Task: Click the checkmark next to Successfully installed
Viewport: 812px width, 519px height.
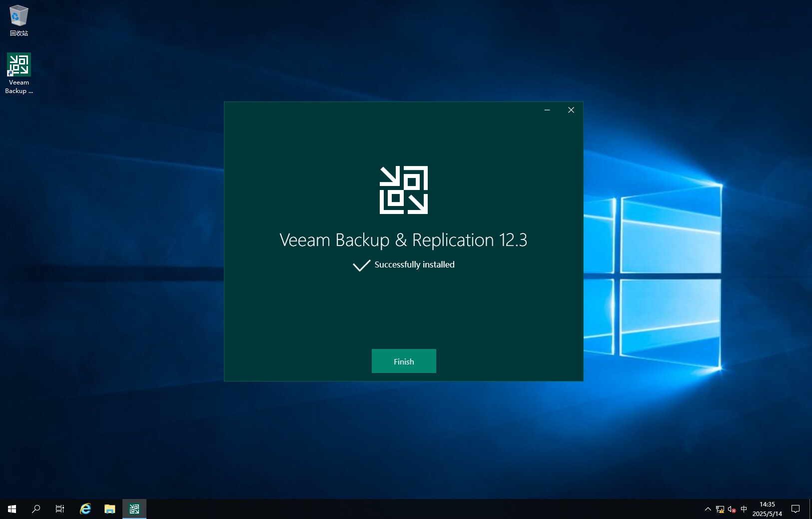Action: (x=361, y=265)
